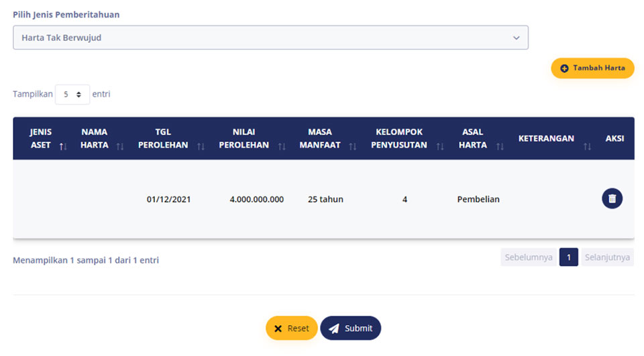
Task: Go to Selanjutnya page
Action: pyautogui.click(x=608, y=257)
